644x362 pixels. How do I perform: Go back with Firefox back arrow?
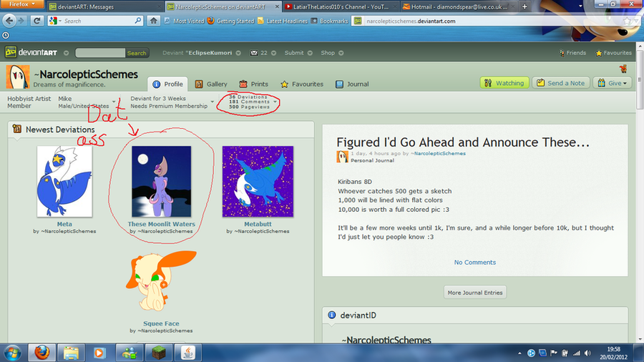(9, 21)
